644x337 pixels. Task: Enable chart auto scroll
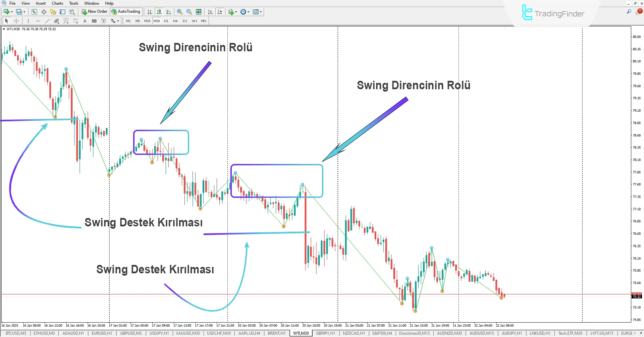click(210, 12)
